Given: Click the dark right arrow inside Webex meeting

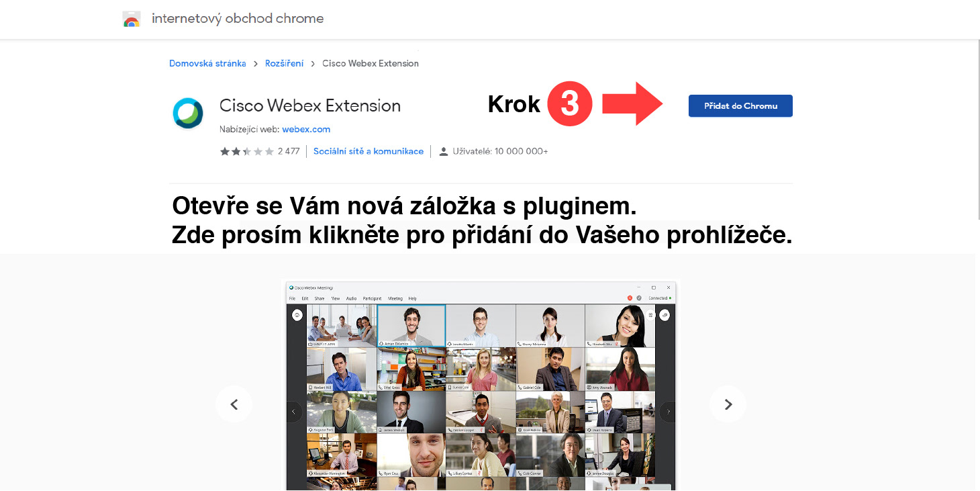Looking at the screenshot, I should (668, 412).
